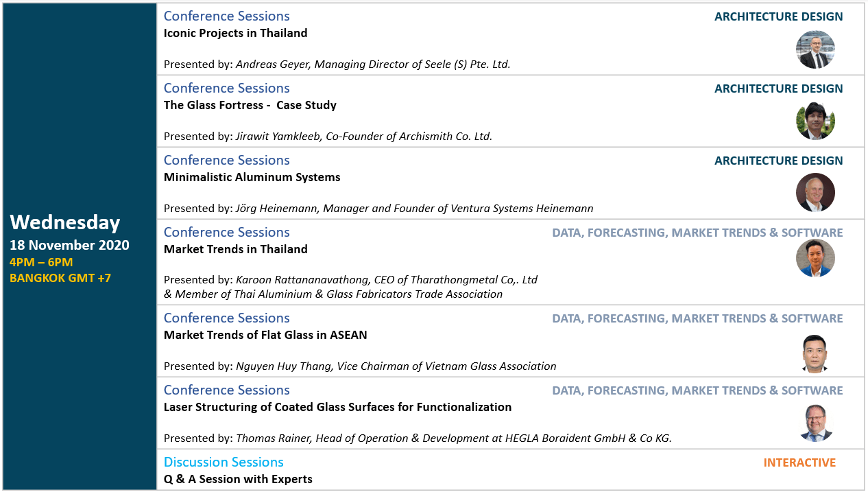Click the Q & A Session with Experts title

tap(238, 479)
